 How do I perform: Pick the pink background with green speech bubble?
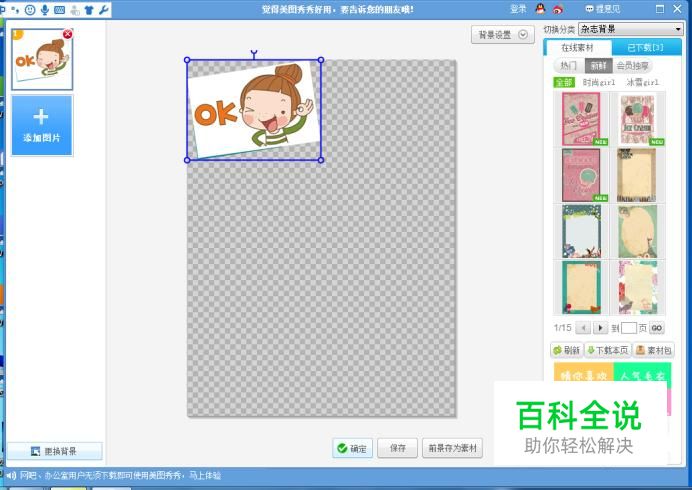(x=581, y=175)
